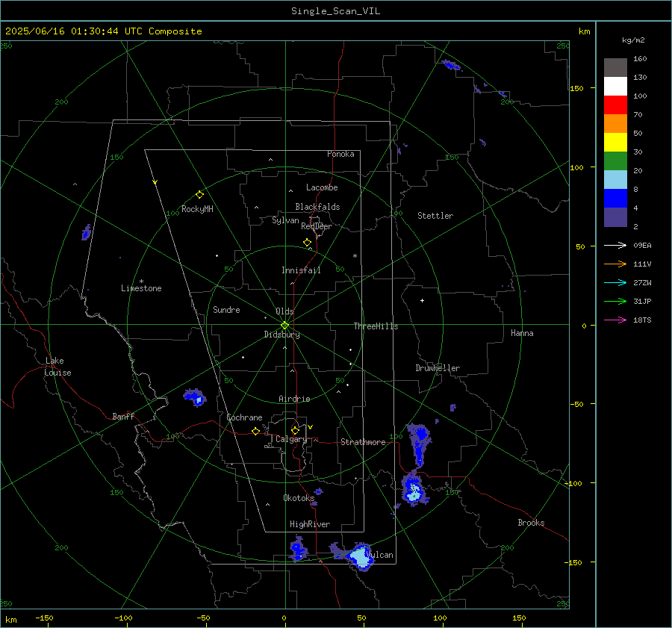This screenshot has height=628, width=672.
Task: Click the Calgary city label
Action: 291,439
